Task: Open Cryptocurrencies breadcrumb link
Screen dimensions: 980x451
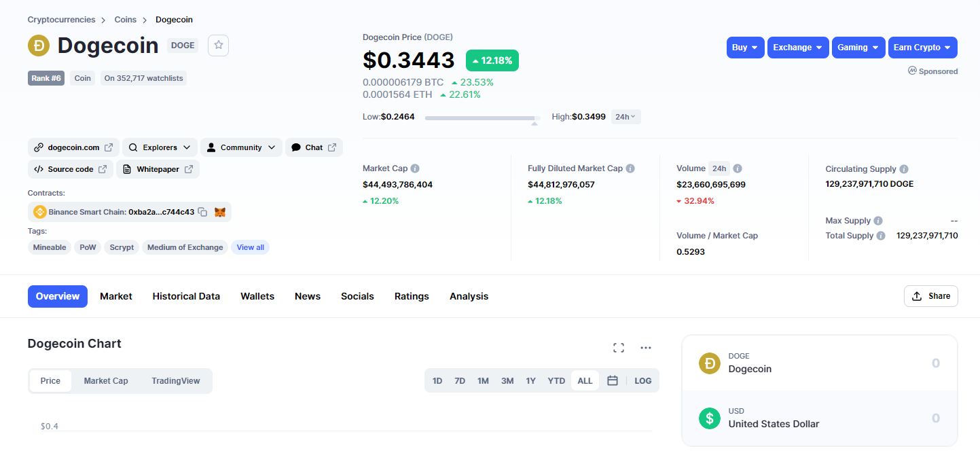Action: click(x=62, y=20)
